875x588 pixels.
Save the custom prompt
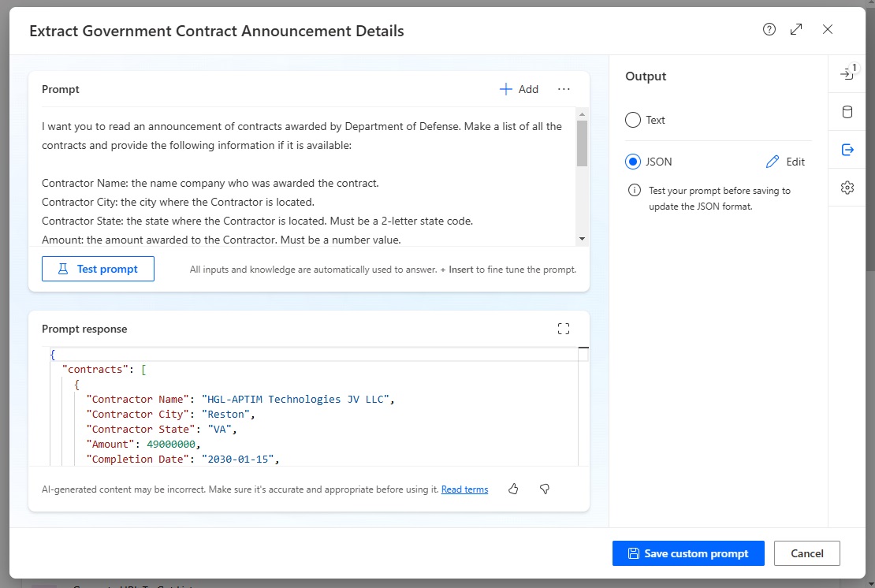point(688,553)
